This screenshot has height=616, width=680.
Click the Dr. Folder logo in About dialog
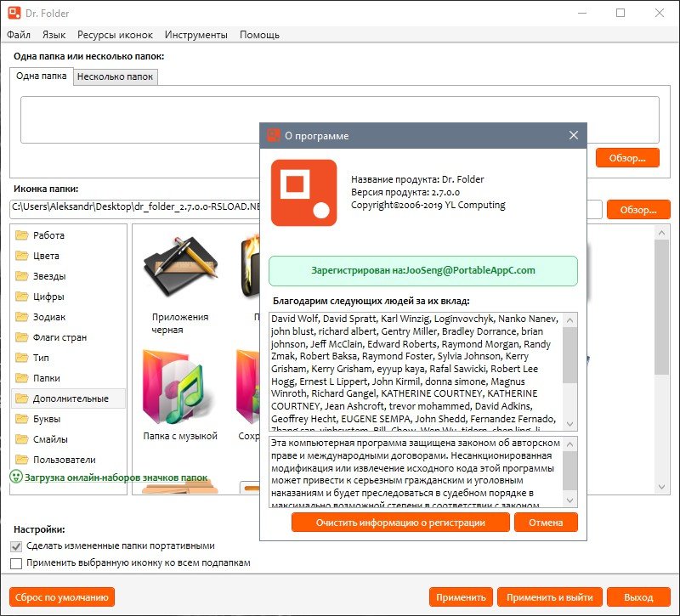pos(304,193)
